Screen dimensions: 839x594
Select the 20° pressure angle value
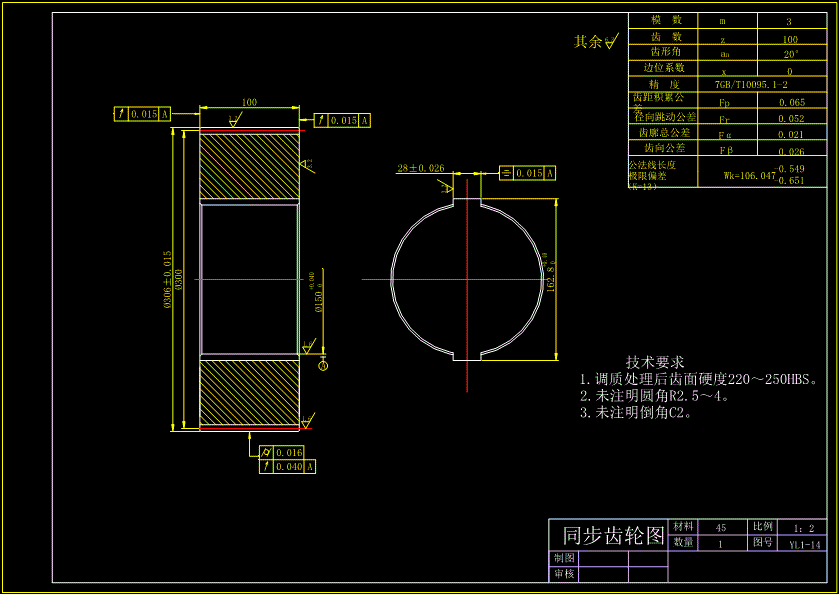[791, 54]
